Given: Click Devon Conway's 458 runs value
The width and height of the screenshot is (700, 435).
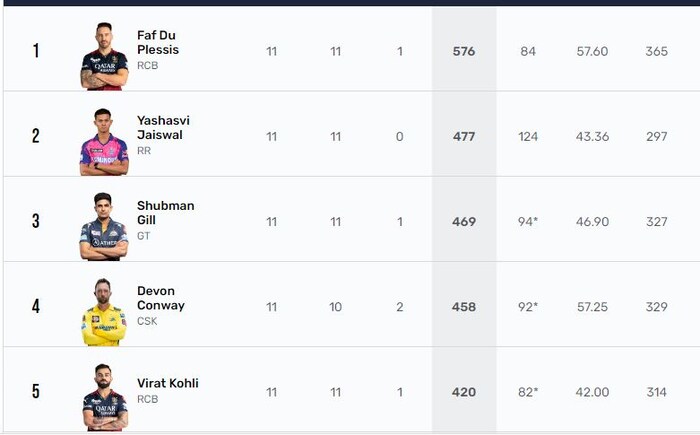Looking at the screenshot, I should (x=464, y=307).
